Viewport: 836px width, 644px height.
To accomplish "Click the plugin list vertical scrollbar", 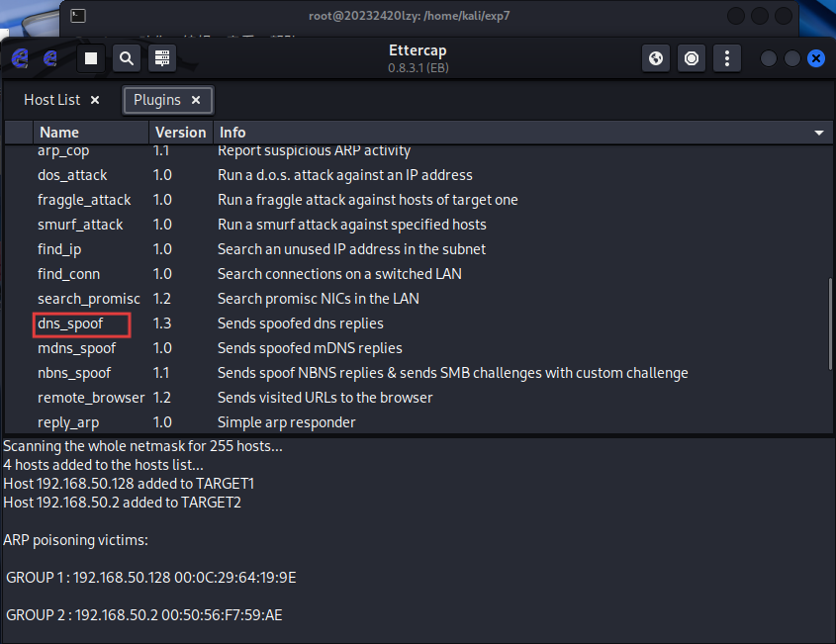I will pyautogui.click(x=830, y=323).
